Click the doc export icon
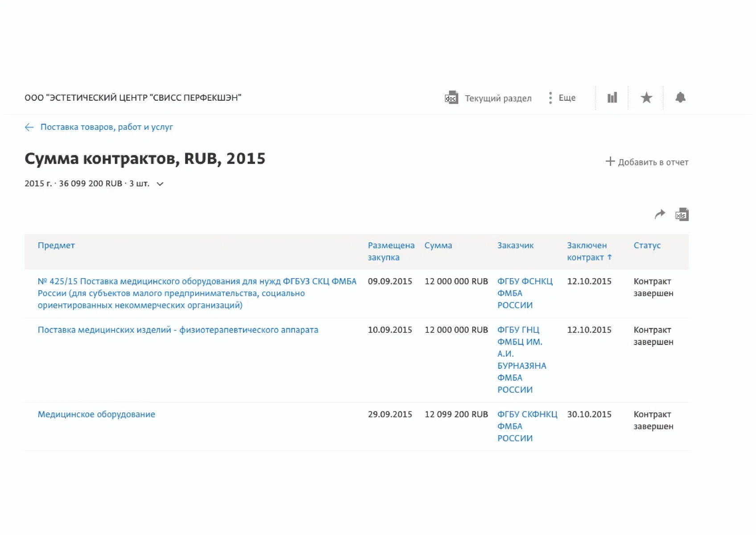 pyautogui.click(x=451, y=98)
